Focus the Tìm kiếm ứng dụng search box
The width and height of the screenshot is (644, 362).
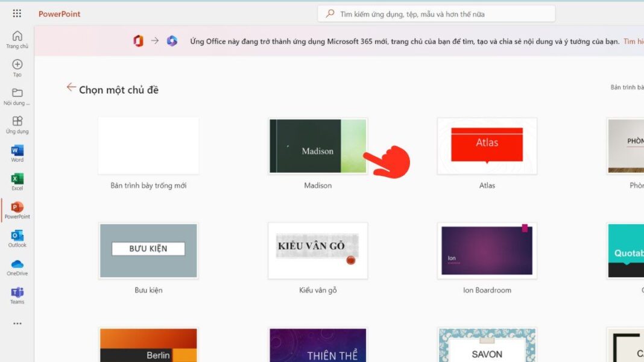click(x=436, y=14)
